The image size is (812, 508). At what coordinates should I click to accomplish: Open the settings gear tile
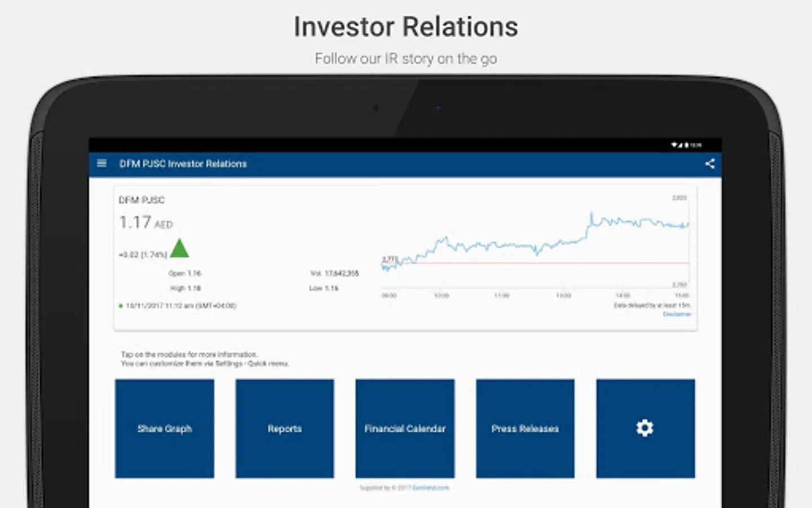[x=645, y=428]
